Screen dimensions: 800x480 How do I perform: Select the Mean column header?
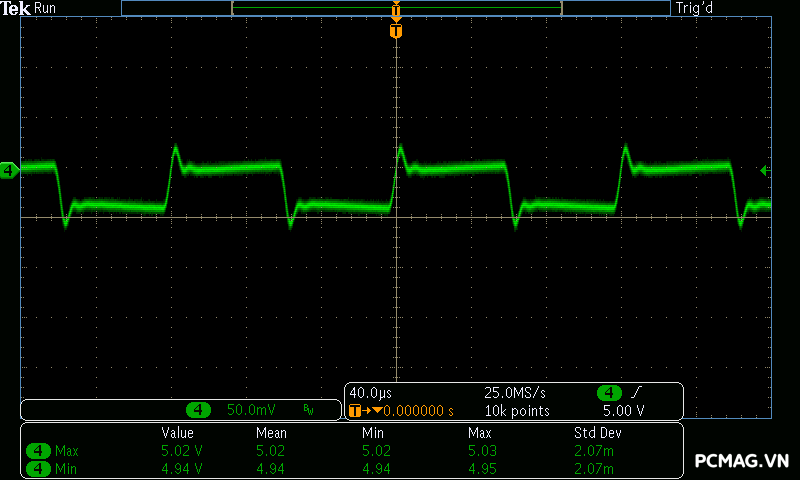pyautogui.click(x=271, y=433)
